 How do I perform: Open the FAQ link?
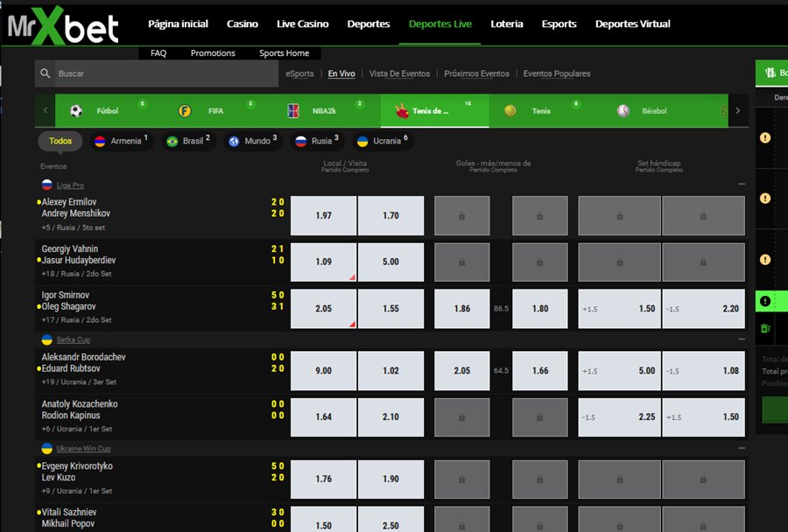tap(158, 52)
